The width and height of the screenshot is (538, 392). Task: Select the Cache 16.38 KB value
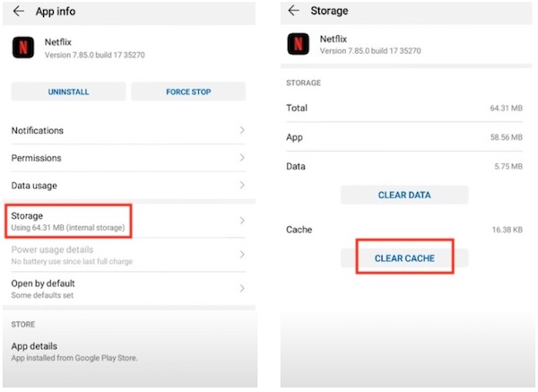click(508, 230)
